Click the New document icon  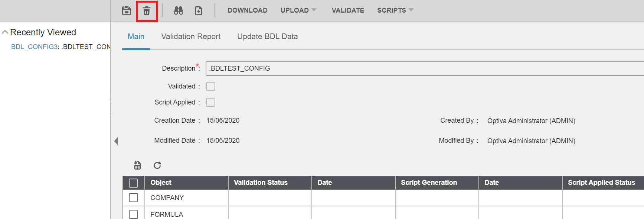199,11
